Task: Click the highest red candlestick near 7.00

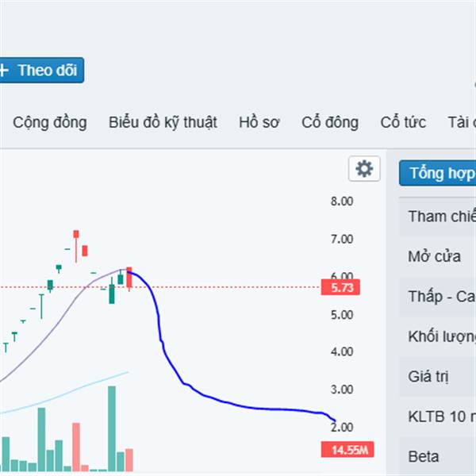Action: [x=76, y=246]
